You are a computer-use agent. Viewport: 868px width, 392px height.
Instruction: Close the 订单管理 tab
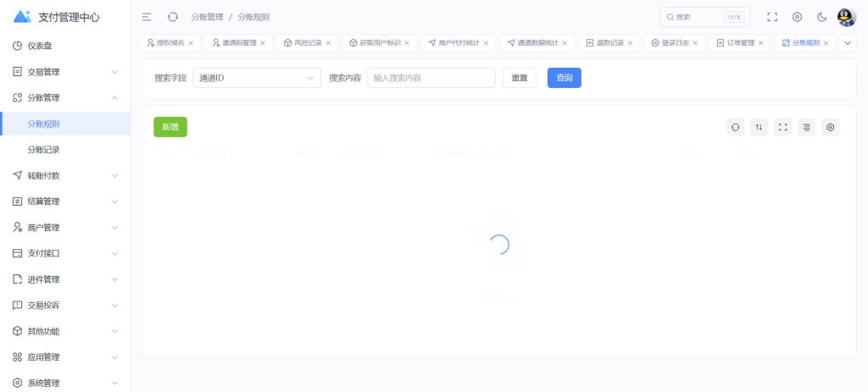click(760, 42)
